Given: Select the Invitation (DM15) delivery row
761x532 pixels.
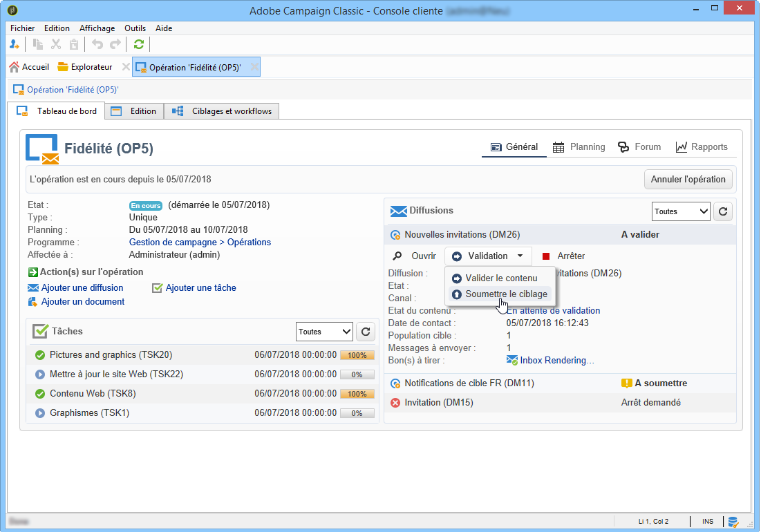Looking at the screenshot, I should [x=560, y=403].
